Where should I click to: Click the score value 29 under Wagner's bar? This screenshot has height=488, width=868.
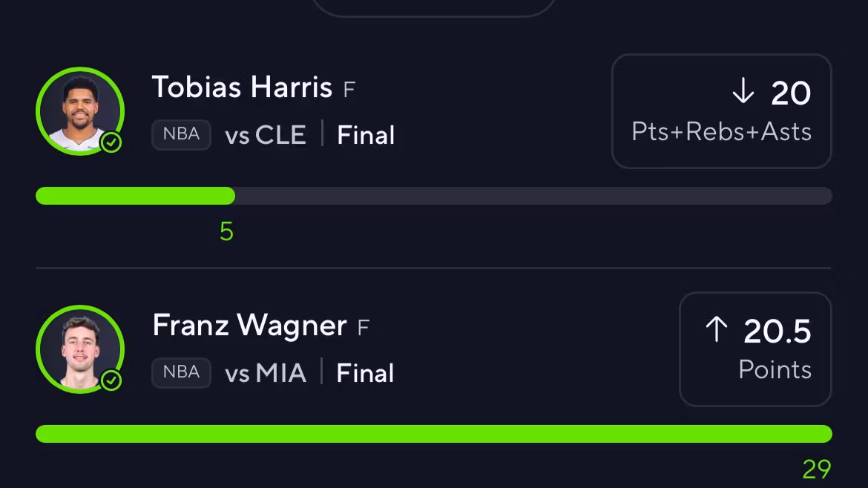click(x=816, y=469)
